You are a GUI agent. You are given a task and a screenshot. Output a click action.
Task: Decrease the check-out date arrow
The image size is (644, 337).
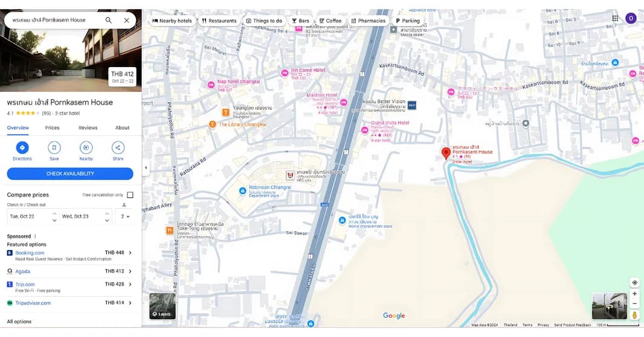[107, 220]
